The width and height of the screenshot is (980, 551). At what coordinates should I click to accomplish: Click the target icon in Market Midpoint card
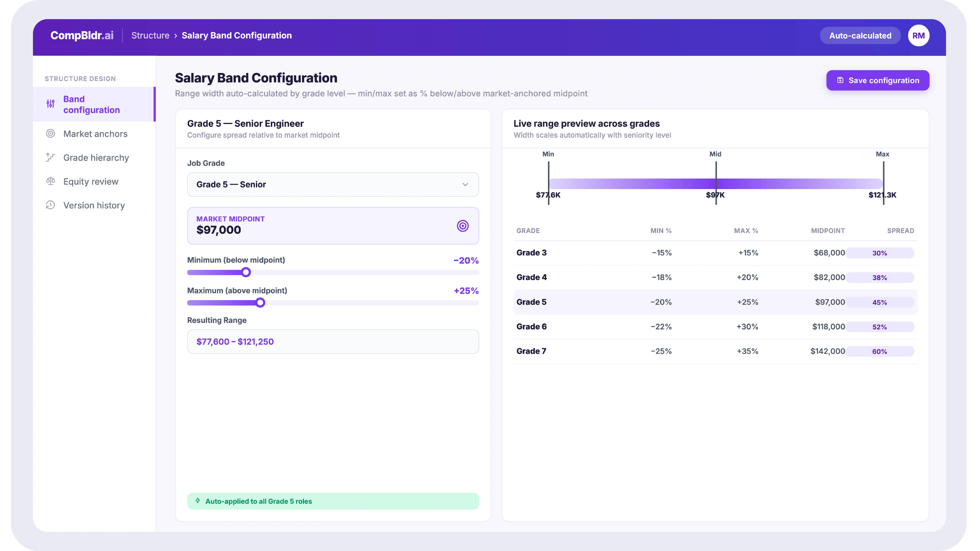(463, 226)
